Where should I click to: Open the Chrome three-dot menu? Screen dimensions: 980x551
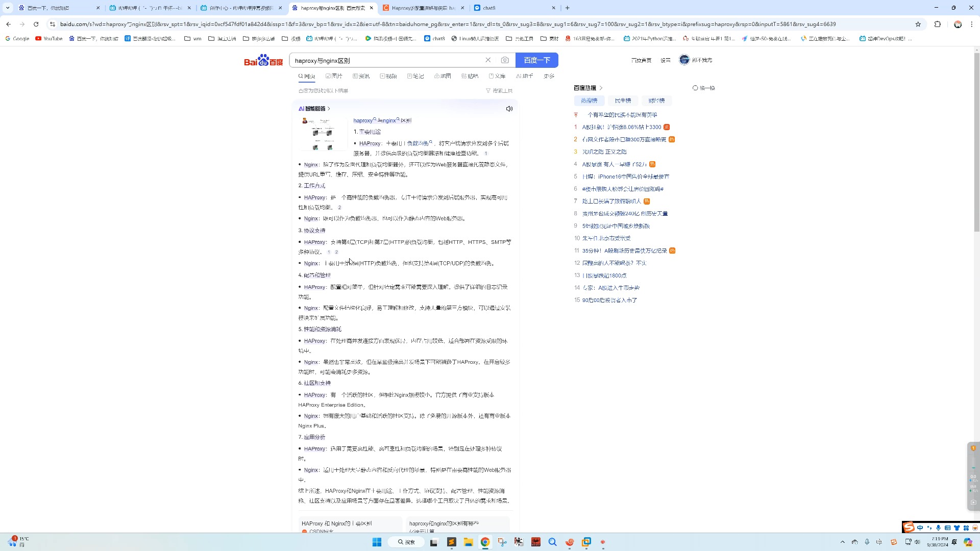click(971, 24)
